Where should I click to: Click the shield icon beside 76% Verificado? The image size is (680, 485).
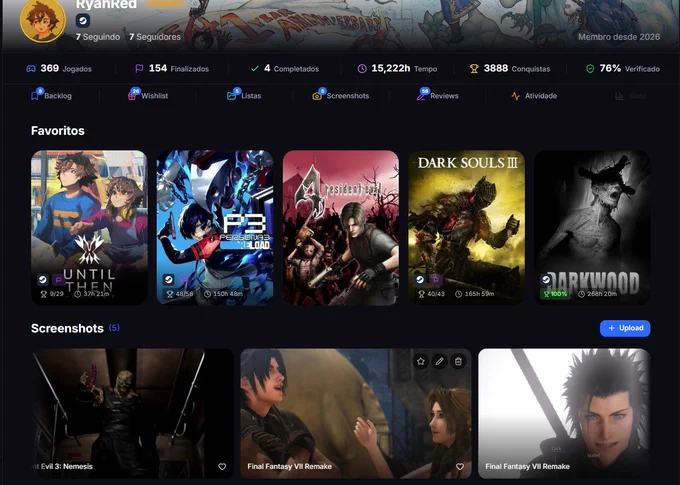point(590,69)
